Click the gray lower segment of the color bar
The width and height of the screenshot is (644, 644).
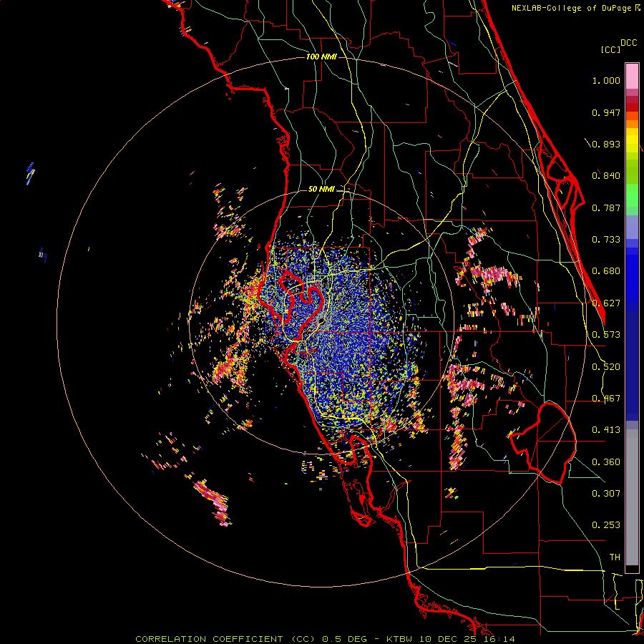pos(632,497)
